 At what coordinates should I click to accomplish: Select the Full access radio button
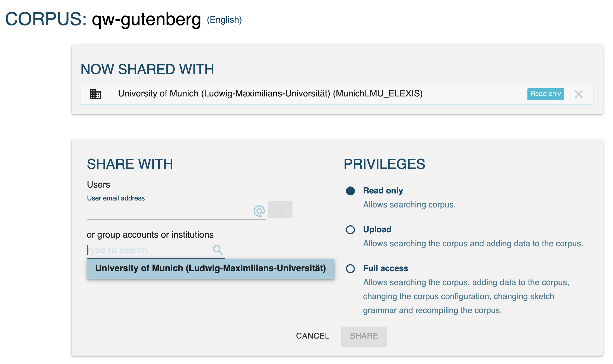click(x=350, y=269)
